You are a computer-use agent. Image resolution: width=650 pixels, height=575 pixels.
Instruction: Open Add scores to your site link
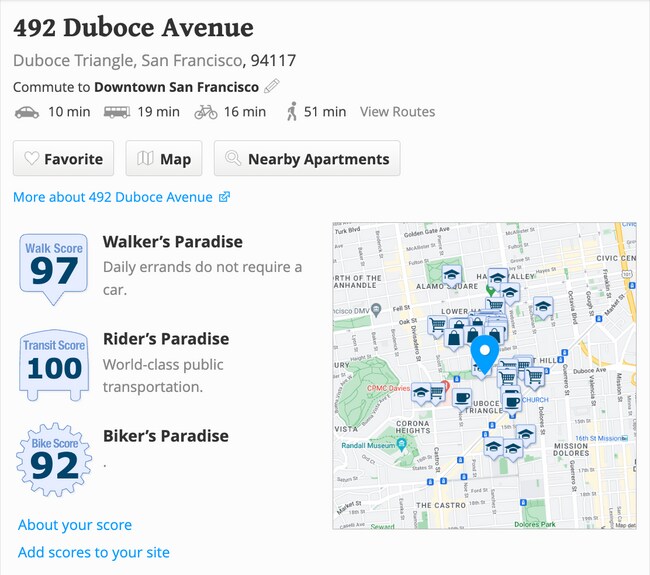point(94,552)
